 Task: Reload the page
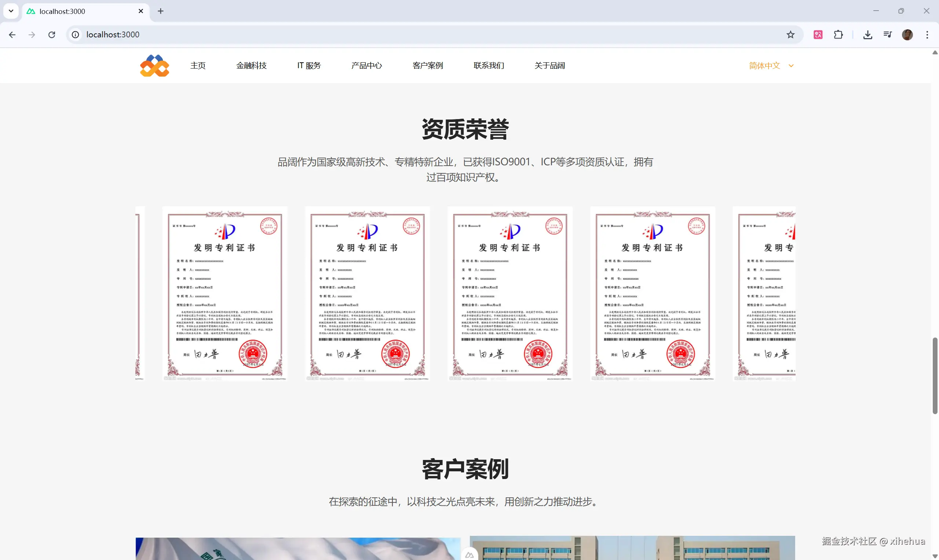pos(52,35)
